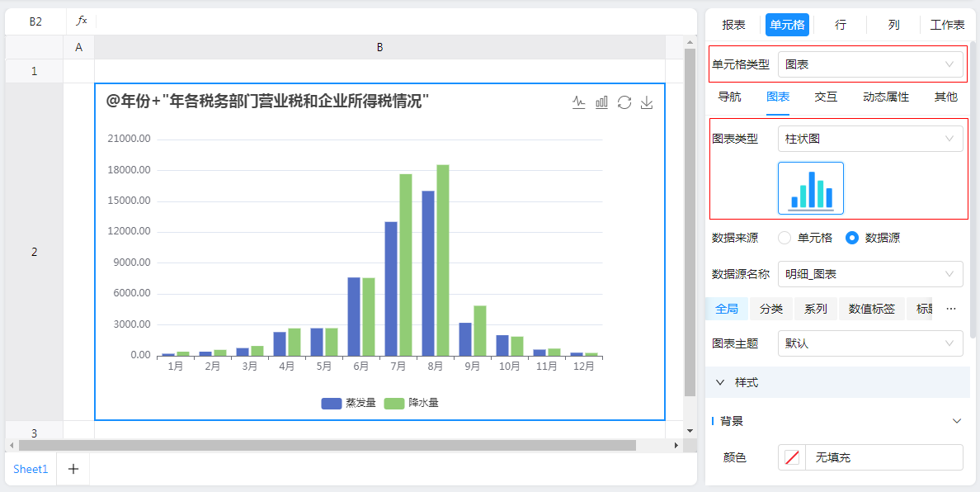Switch chart to line view icon

(x=579, y=102)
